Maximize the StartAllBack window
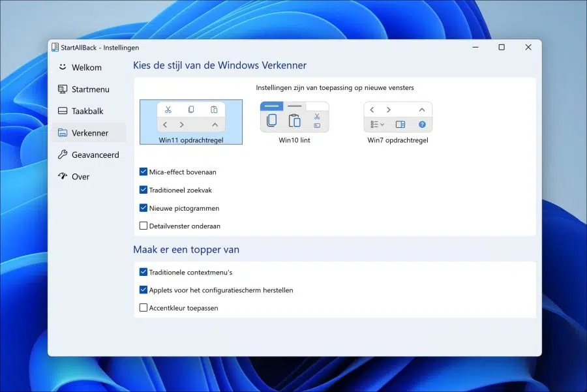 pyautogui.click(x=502, y=47)
